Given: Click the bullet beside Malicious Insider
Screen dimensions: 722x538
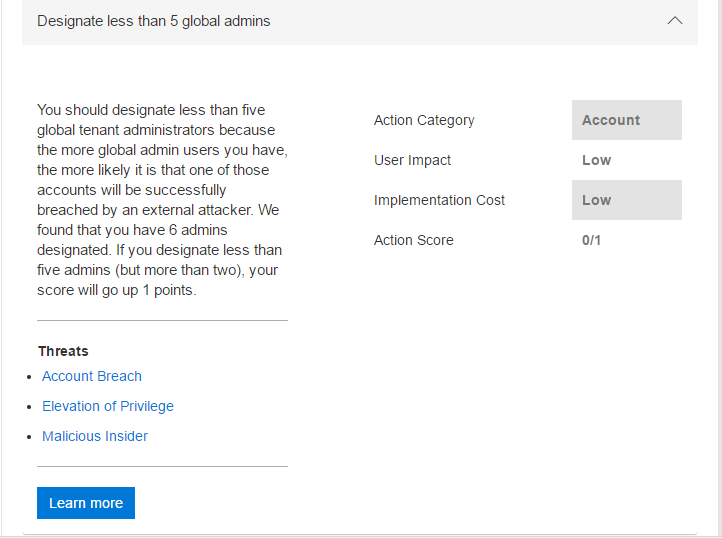Looking at the screenshot, I should [x=30, y=437].
